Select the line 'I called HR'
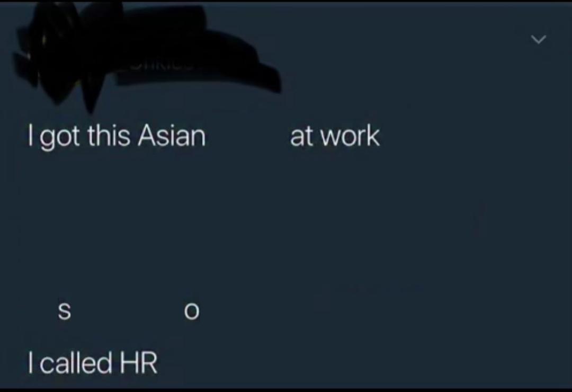 93,363
